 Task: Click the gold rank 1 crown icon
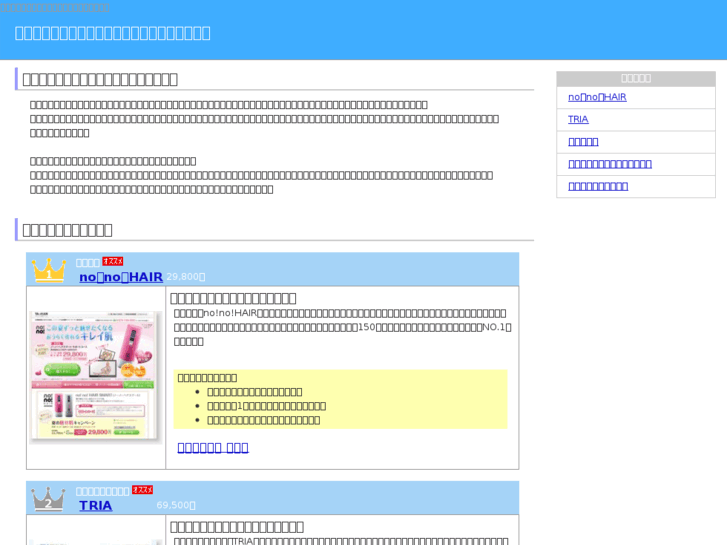pyautogui.click(x=49, y=270)
